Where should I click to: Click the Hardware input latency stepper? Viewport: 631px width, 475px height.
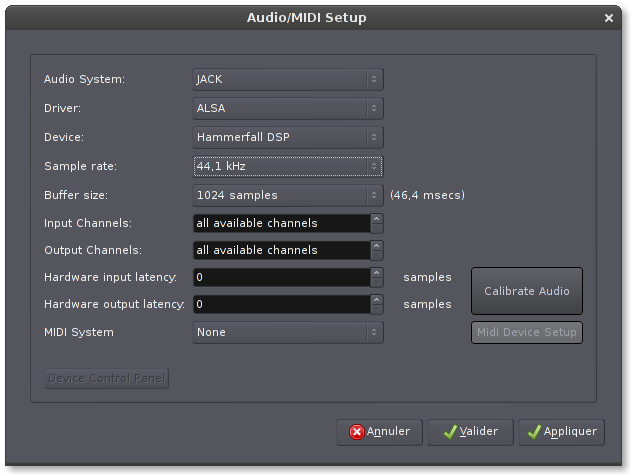pyautogui.click(x=377, y=277)
